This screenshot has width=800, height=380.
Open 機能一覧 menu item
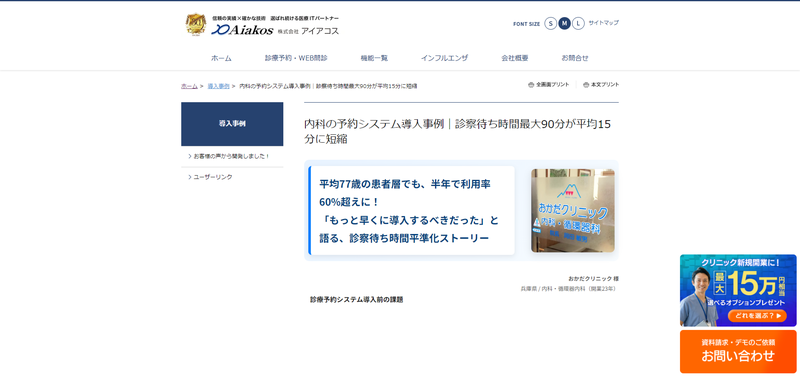374,58
